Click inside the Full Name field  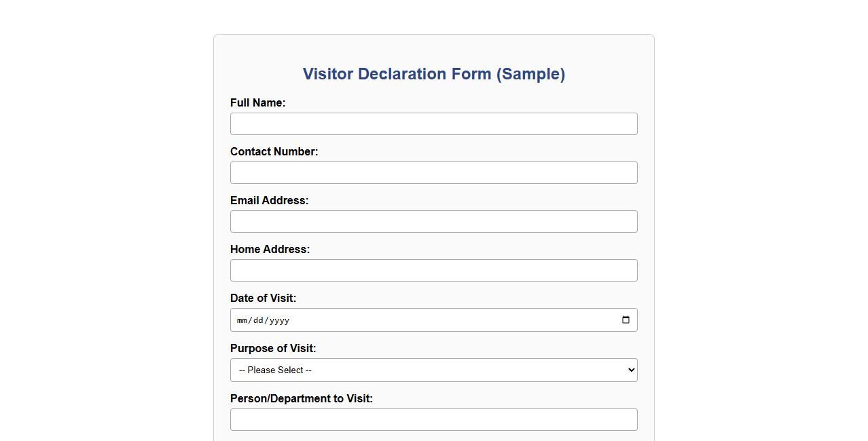(433, 123)
